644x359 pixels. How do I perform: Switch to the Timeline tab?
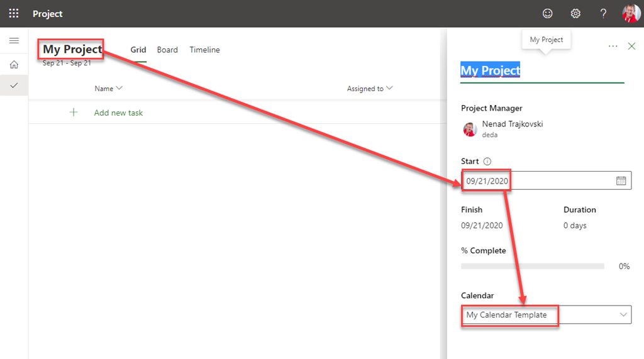(x=204, y=50)
